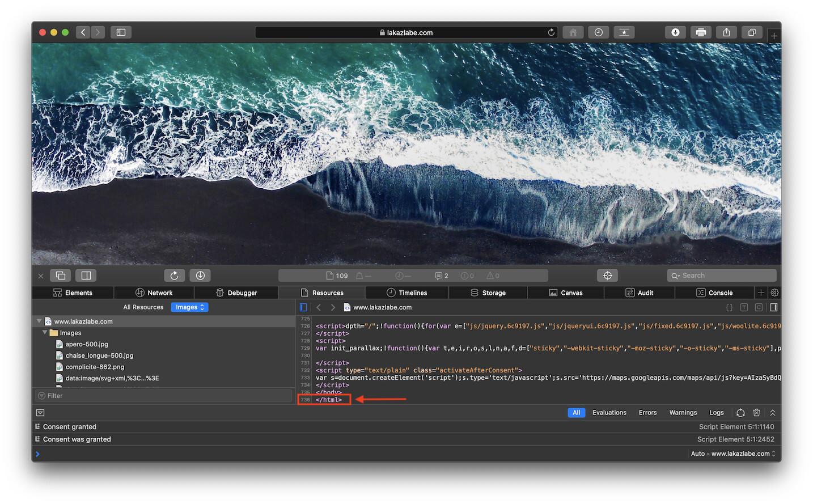This screenshot has height=504, width=813.
Task: Detach Web Inspector into separate window
Action: (61, 276)
